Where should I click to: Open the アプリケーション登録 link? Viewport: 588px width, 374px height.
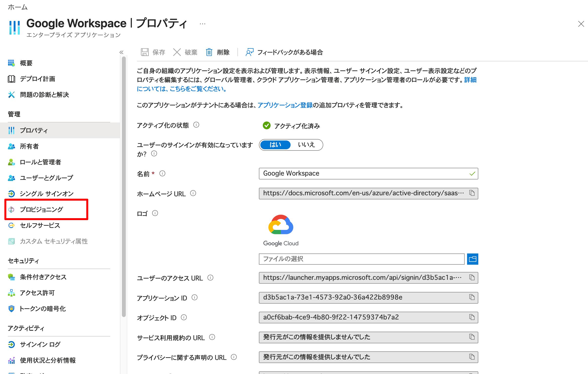tap(285, 105)
